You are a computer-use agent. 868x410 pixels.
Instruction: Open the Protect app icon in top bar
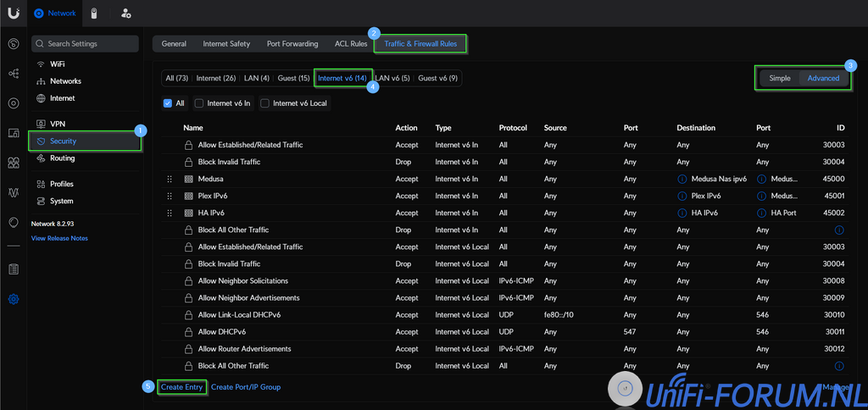[93, 14]
